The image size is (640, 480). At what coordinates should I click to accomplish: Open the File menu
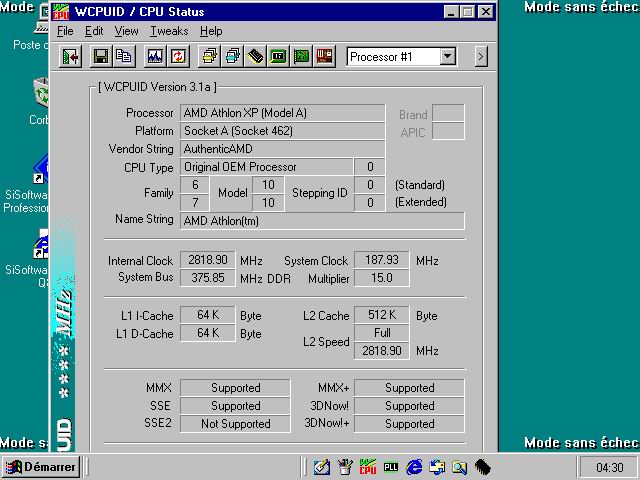coord(65,31)
